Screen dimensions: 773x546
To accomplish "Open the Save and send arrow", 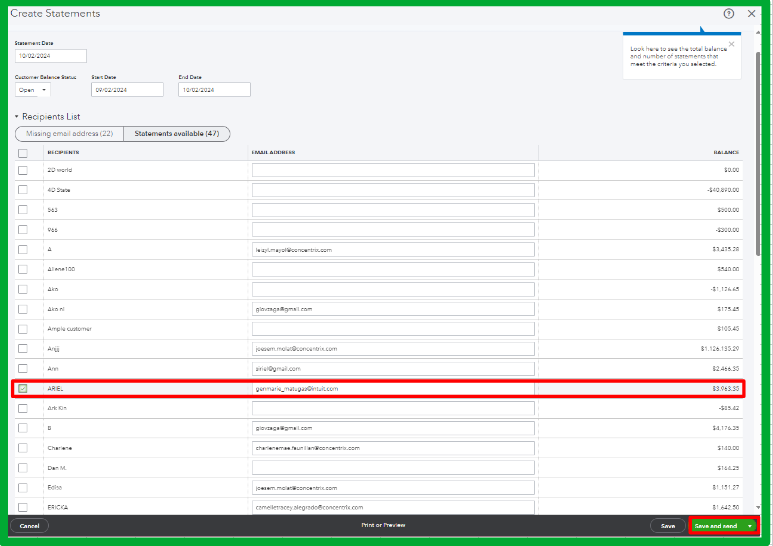I will (750, 526).
